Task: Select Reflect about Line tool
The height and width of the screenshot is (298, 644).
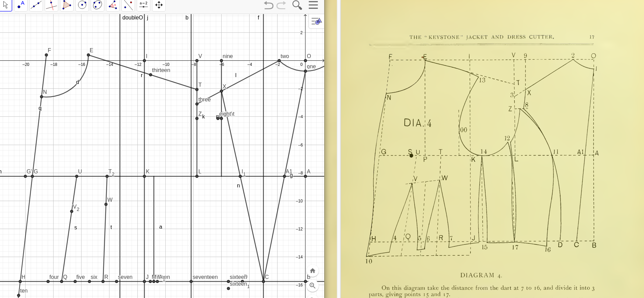Action: coord(128,5)
